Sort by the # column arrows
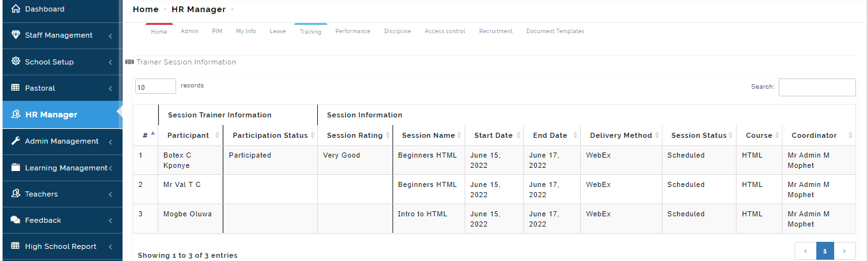This screenshot has width=868, height=261. [153, 135]
